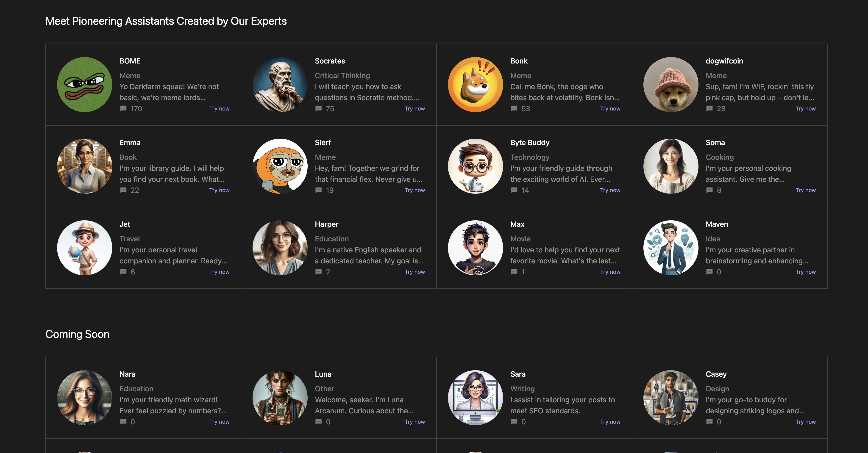Click the dogwifcoin title
This screenshot has height=453, width=868.
[x=724, y=61]
